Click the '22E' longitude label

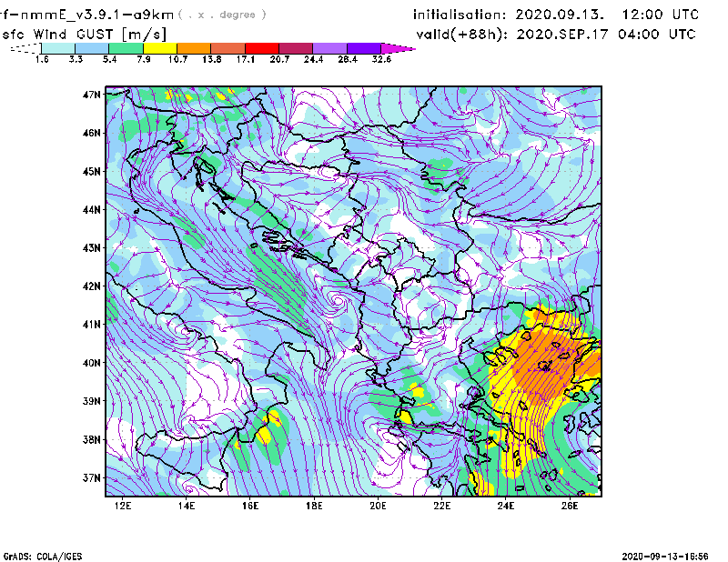tap(442, 506)
